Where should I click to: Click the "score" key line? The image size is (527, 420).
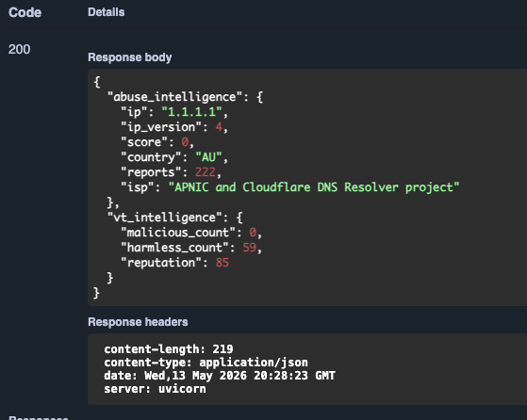157,142
